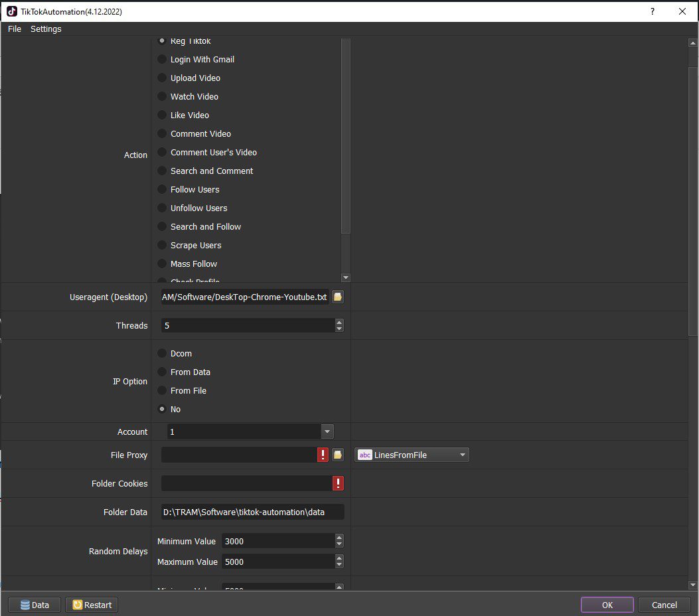Decrease Random Delays Maximum Value
The image size is (699, 616).
339,565
